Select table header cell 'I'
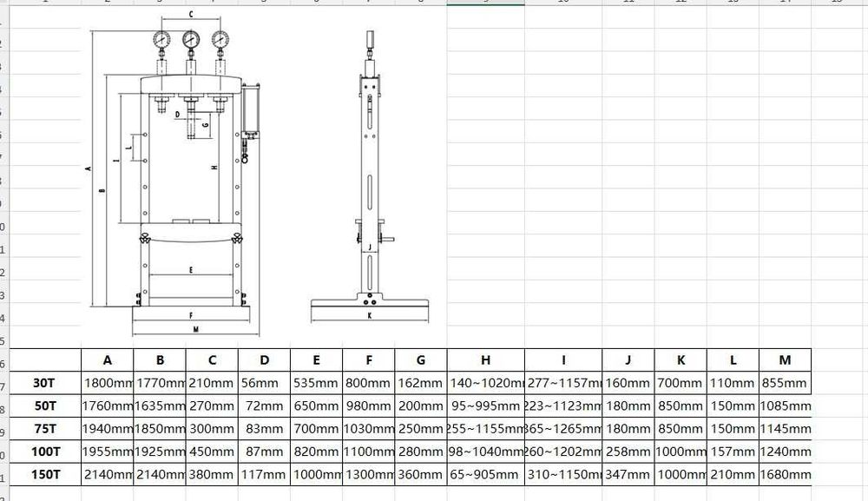868x501 pixels. [563, 359]
